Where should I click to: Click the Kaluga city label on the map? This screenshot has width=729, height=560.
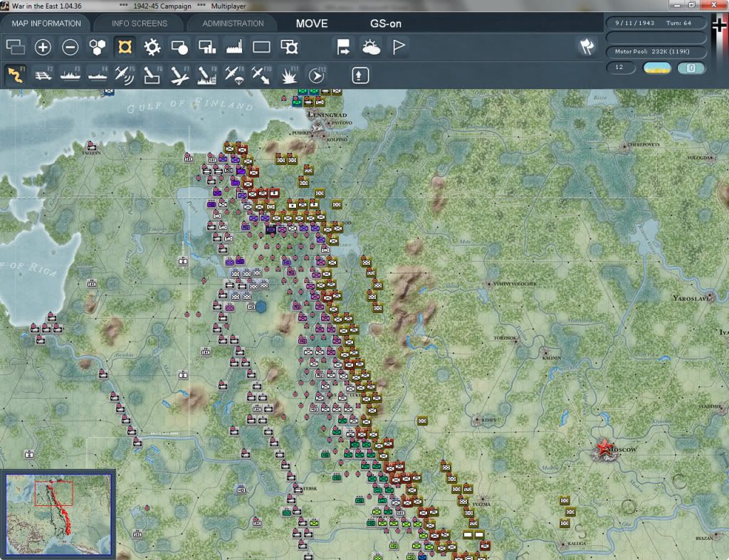tap(577, 543)
